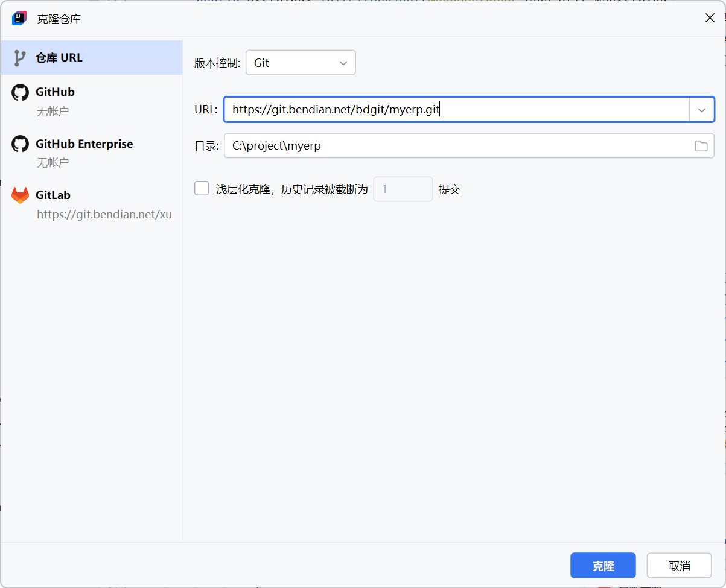Image resolution: width=726 pixels, height=588 pixels.
Task: Open the folder browser in the 目录 field
Action: click(701, 146)
